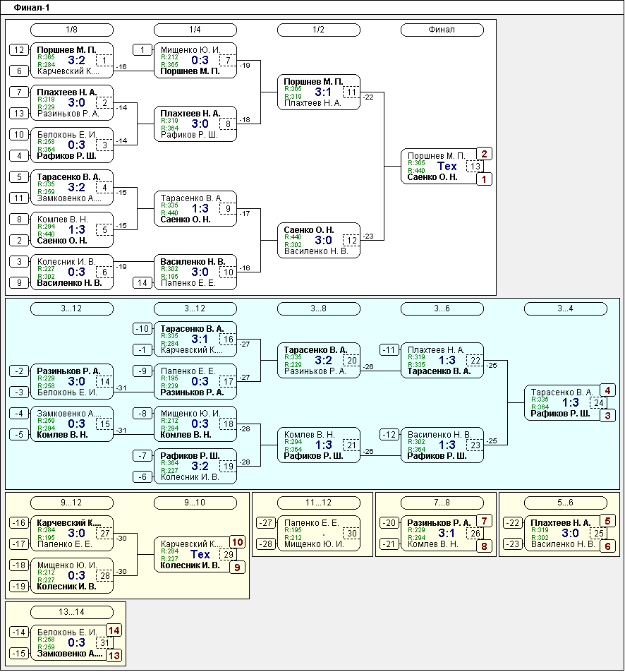
Task: Click seed box 1 beside Мищенко Ю. И.
Action: click(142, 49)
